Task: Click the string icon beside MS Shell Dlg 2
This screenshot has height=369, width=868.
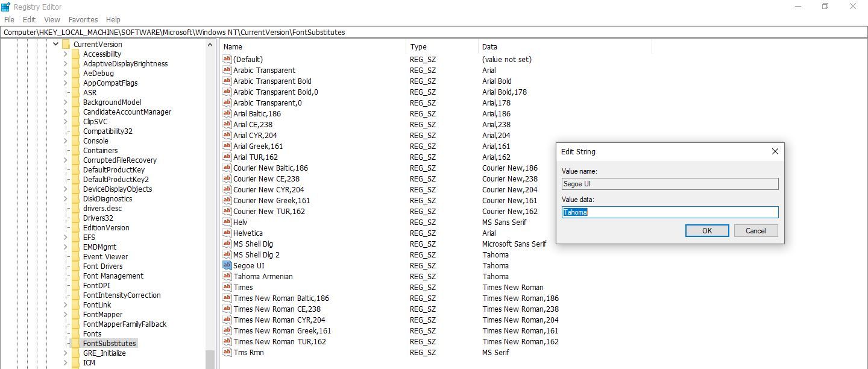Action: tap(227, 254)
